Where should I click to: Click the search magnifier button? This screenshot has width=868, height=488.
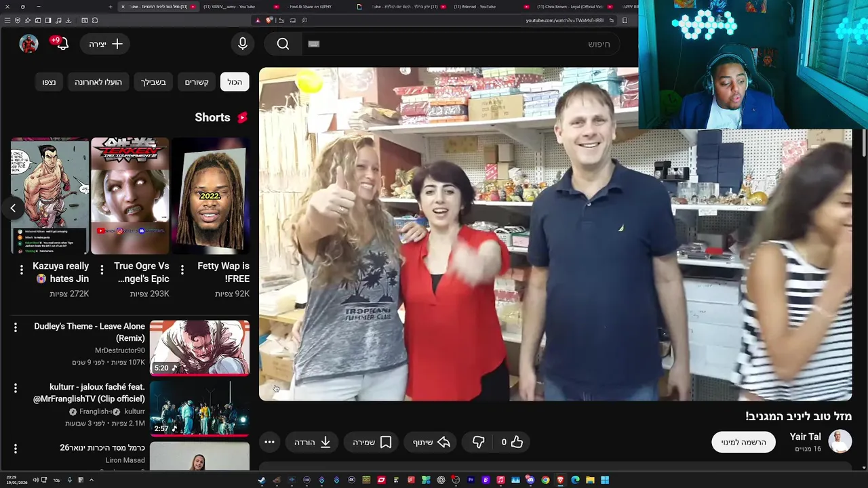pos(283,44)
